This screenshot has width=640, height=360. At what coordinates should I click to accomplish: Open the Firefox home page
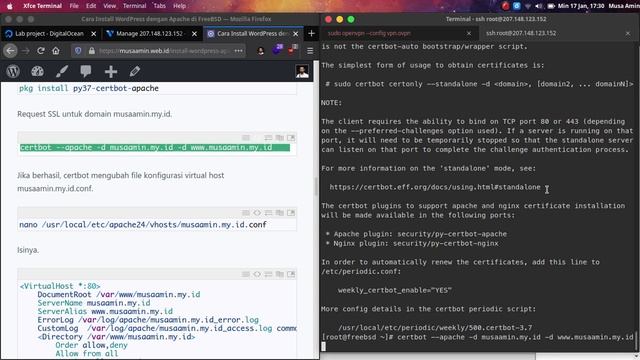coord(56,51)
